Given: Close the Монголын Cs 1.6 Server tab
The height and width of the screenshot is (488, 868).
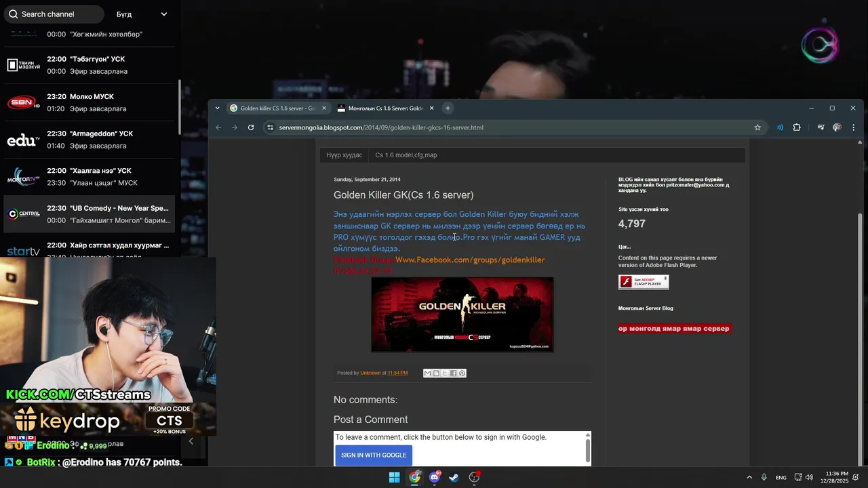Looking at the screenshot, I should coord(432,108).
